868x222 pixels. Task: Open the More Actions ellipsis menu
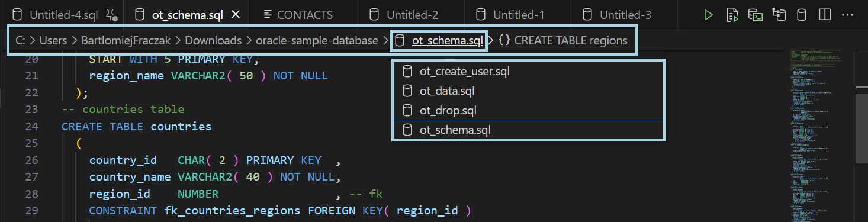coord(847,15)
